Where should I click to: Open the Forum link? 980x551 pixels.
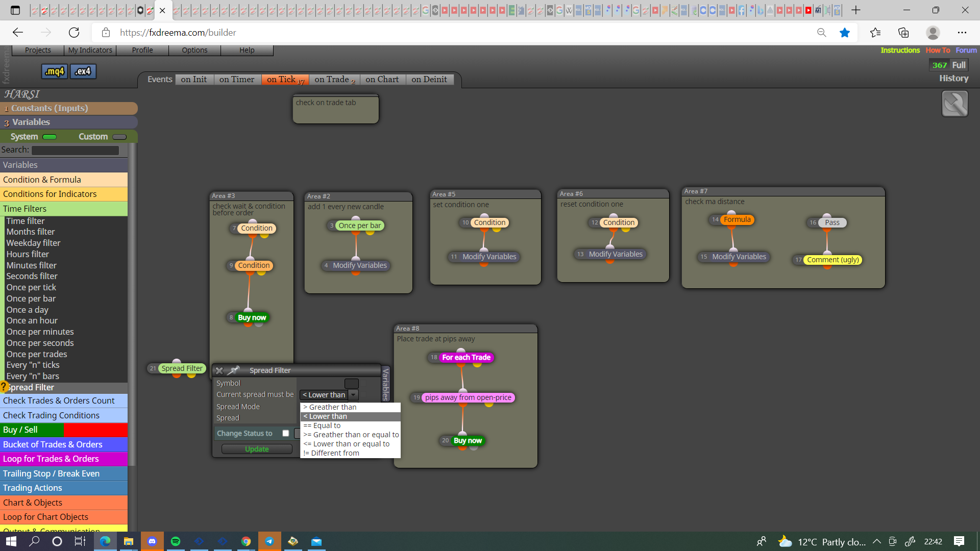click(966, 50)
